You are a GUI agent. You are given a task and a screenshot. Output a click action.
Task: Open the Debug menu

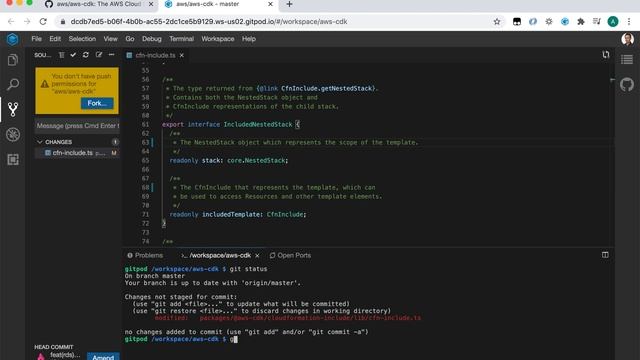(151, 39)
